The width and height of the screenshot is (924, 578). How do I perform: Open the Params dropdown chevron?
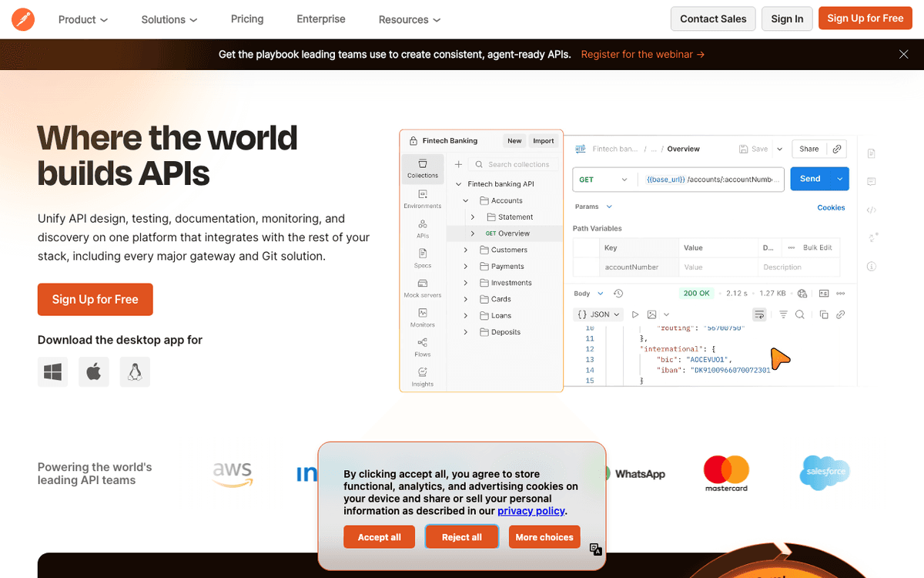pos(609,207)
